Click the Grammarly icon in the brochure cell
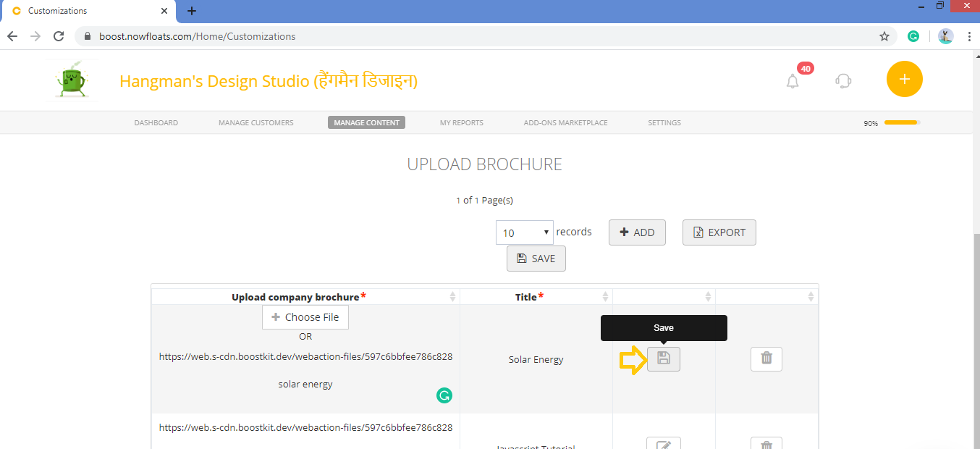Image resolution: width=980 pixels, height=449 pixels. coord(444,395)
